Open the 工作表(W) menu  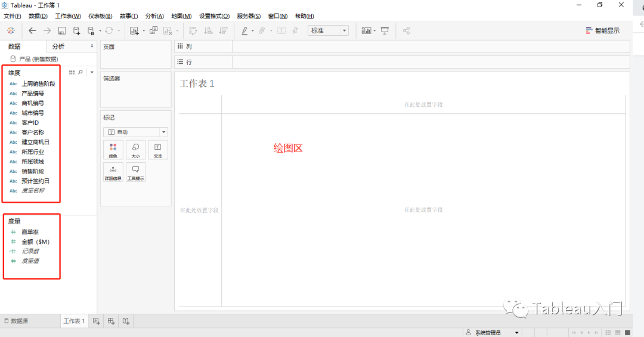[68, 16]
